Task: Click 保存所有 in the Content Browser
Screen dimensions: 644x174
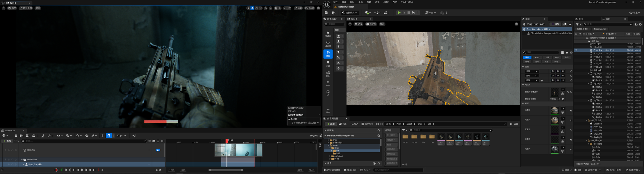Action: point(367,124)
